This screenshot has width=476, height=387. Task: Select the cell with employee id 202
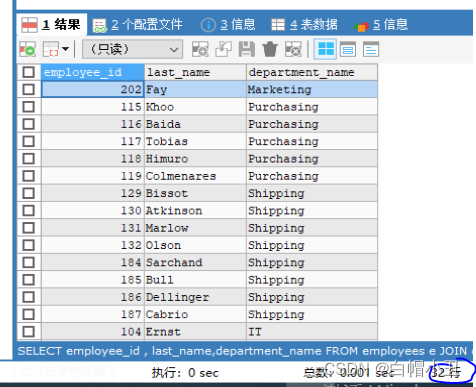pos(93,89)
